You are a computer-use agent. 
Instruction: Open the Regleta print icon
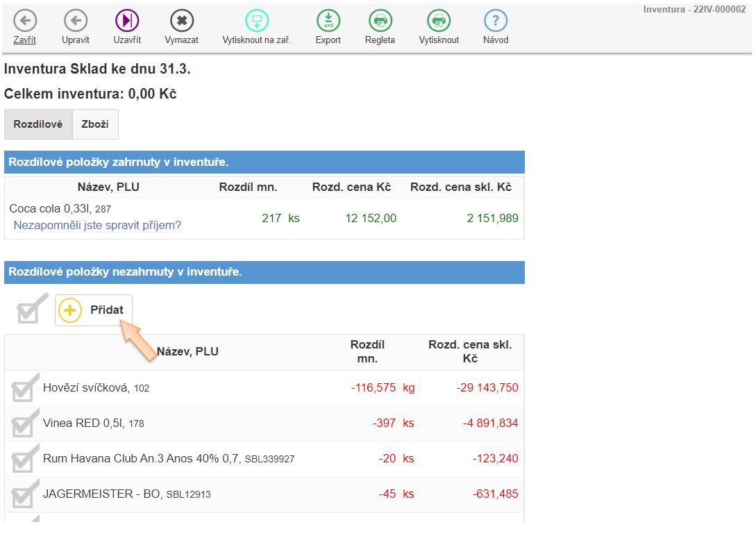point(380,21)
